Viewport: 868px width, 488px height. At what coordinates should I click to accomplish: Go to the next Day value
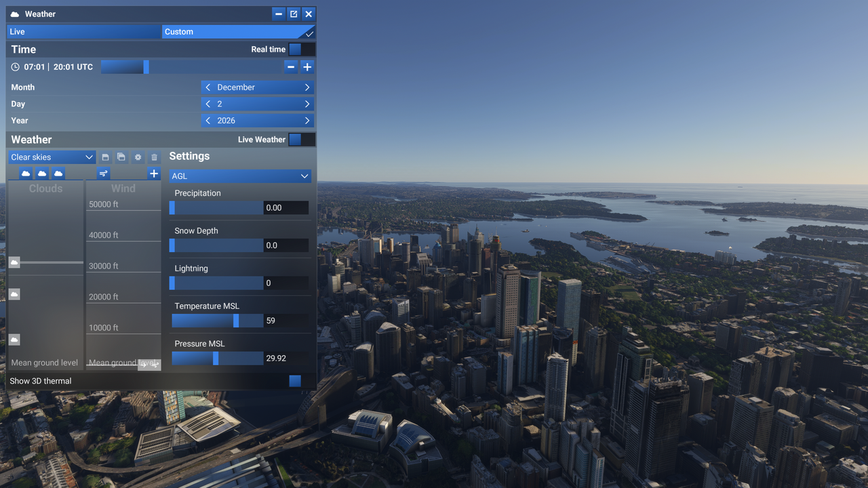click(307, 104)
